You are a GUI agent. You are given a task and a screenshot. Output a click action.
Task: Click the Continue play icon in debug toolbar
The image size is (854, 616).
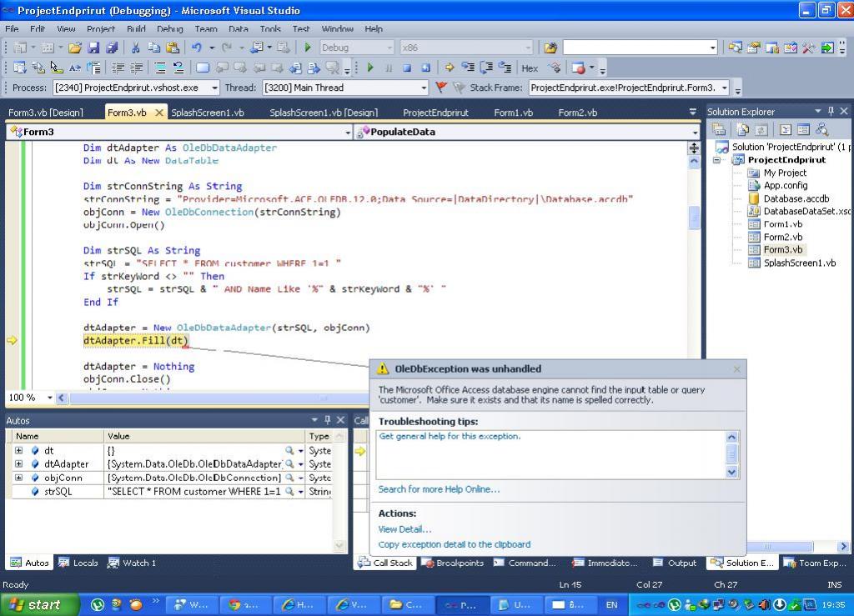pyautogui.click(x=370, y=68)
